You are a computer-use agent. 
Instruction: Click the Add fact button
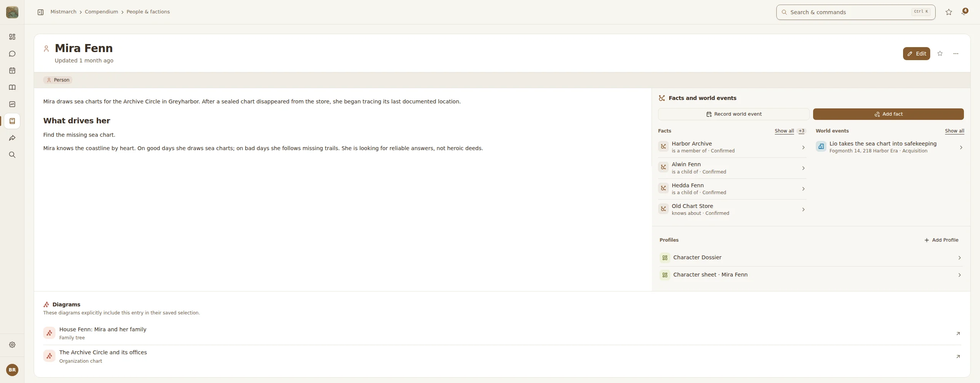click(x=888, y=114)
